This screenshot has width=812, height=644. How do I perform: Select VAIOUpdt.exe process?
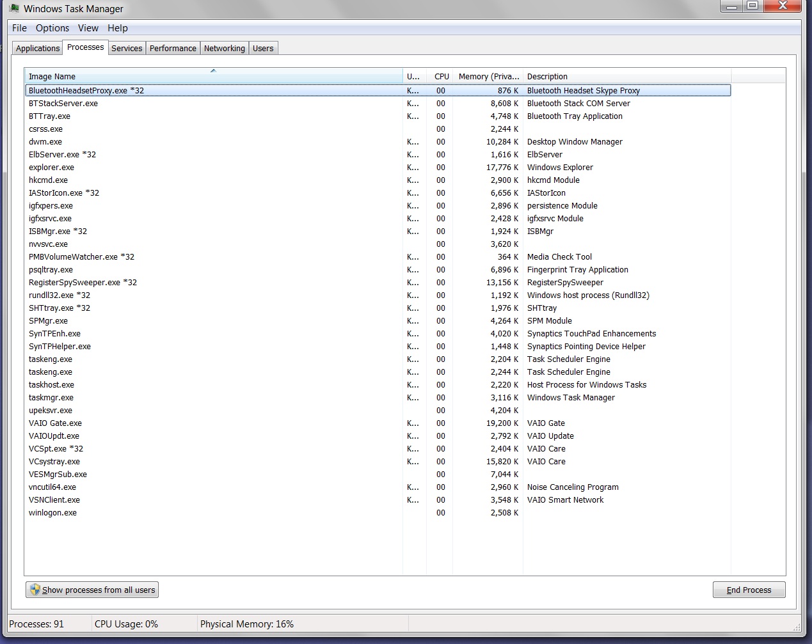point(378,436)
